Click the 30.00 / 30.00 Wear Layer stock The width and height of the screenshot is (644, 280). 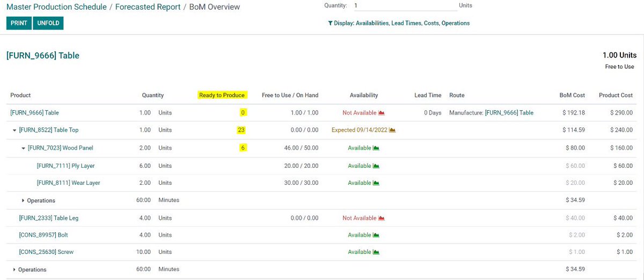coord(301,183)
